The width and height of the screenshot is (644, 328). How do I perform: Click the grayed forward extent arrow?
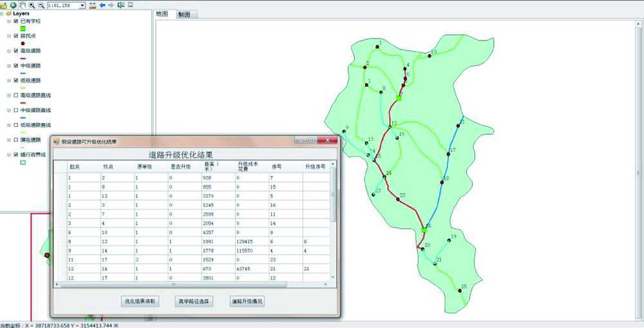[111, 5]
